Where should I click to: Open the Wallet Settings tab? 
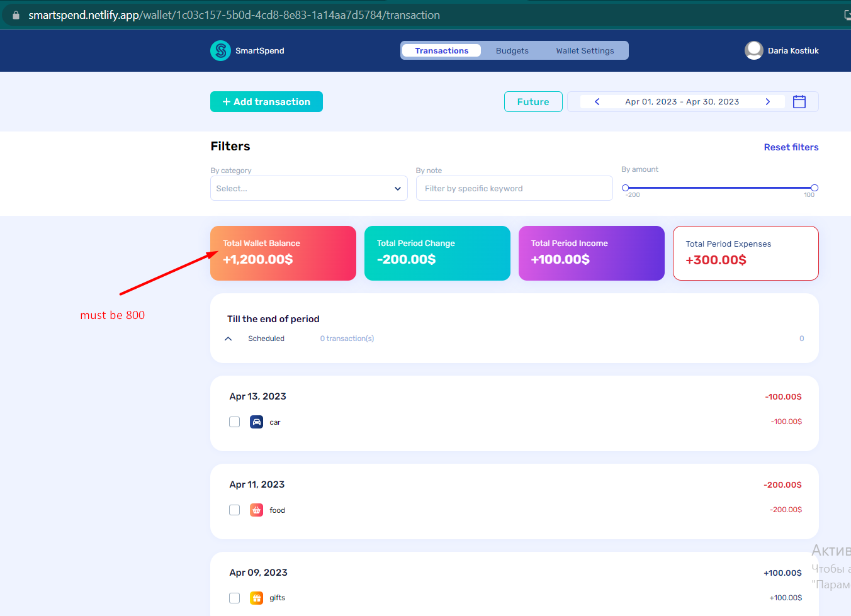coord(585,50)
